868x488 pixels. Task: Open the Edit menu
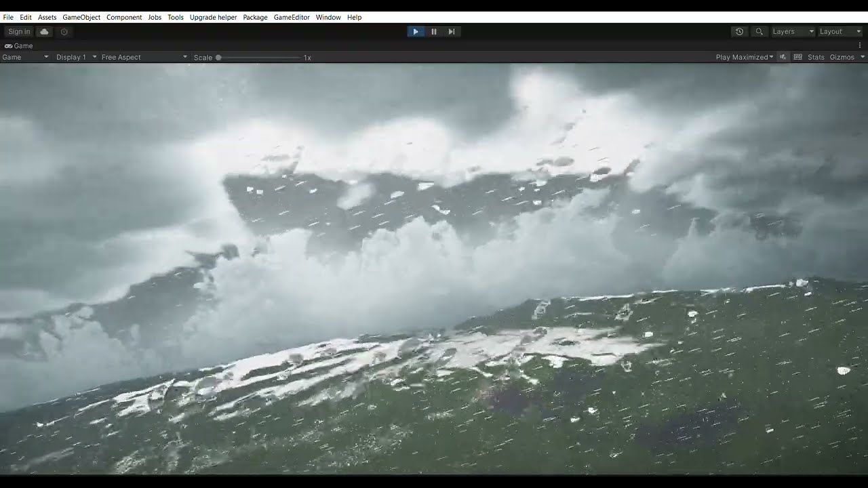[26, 17]
